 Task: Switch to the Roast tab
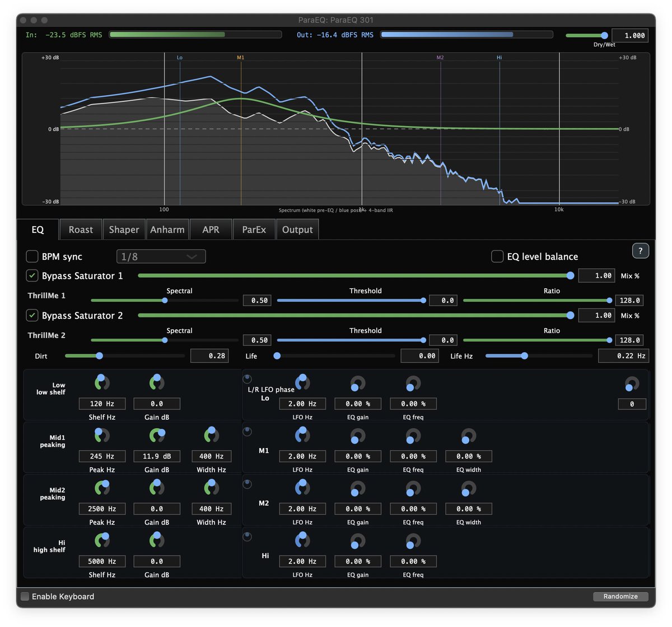click(x=81, y=230)
